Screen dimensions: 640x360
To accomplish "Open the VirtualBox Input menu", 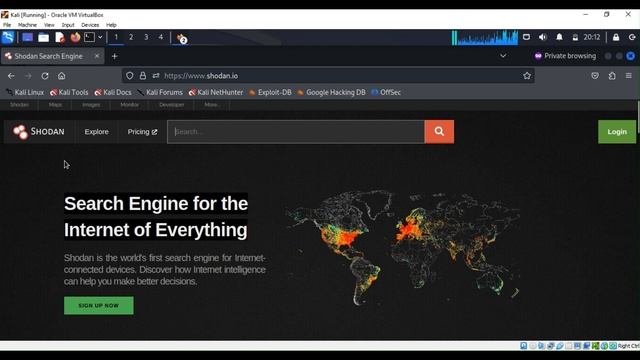I will 68,25.
